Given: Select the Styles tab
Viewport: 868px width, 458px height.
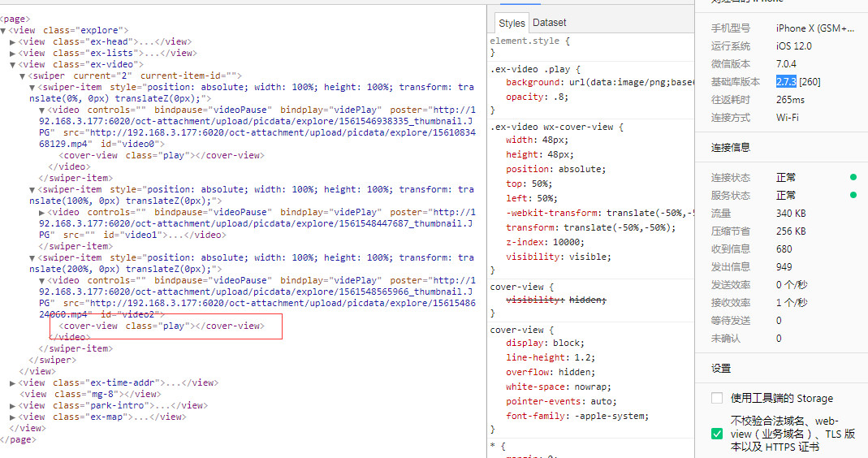Looking at the screenshot, I should click(x=512, y=24).
